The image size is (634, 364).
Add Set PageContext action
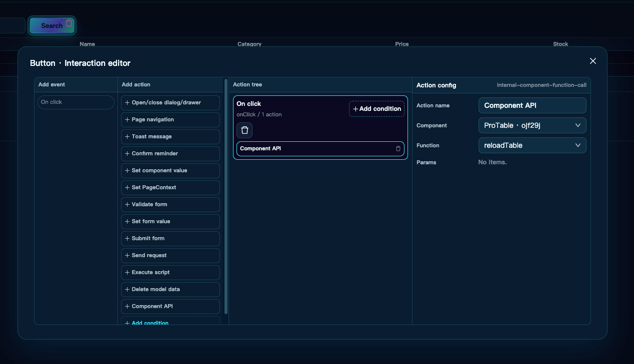coord(170,188)
